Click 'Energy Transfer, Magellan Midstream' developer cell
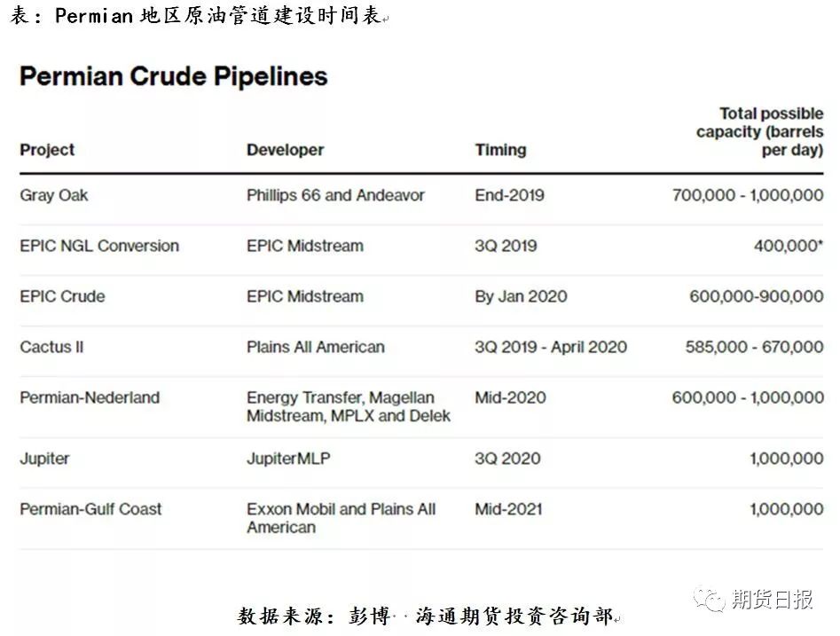 349,406
